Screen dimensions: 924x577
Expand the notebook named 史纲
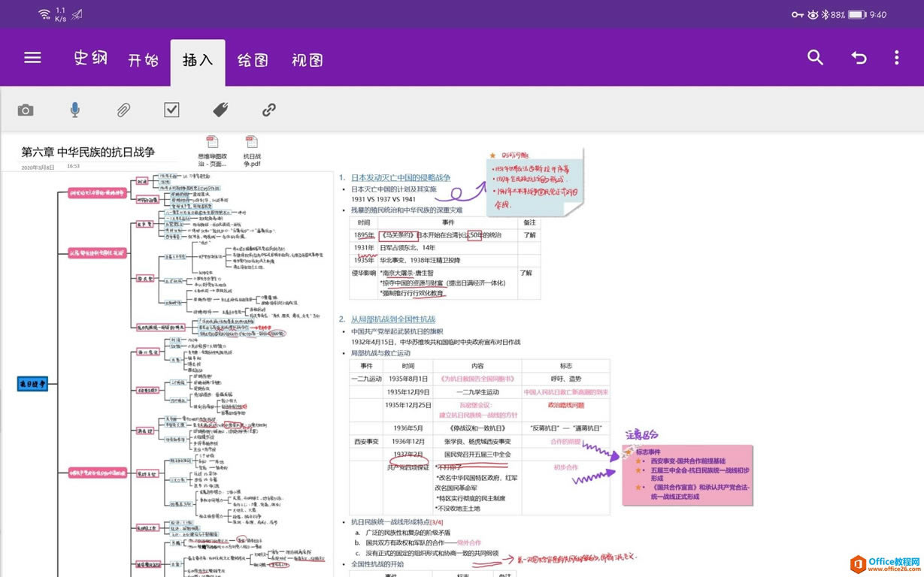point(90,57)
